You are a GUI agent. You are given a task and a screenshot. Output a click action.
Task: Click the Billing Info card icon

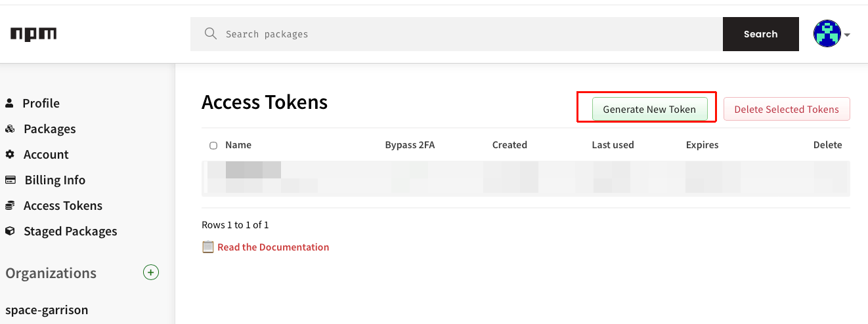(11, 180)
